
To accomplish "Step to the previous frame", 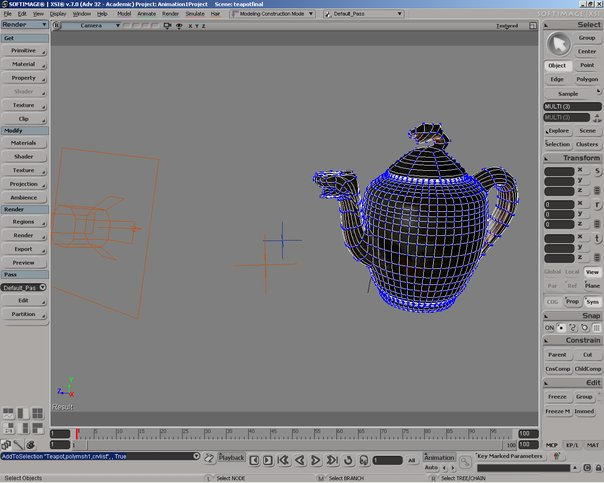I will [254, 460].
